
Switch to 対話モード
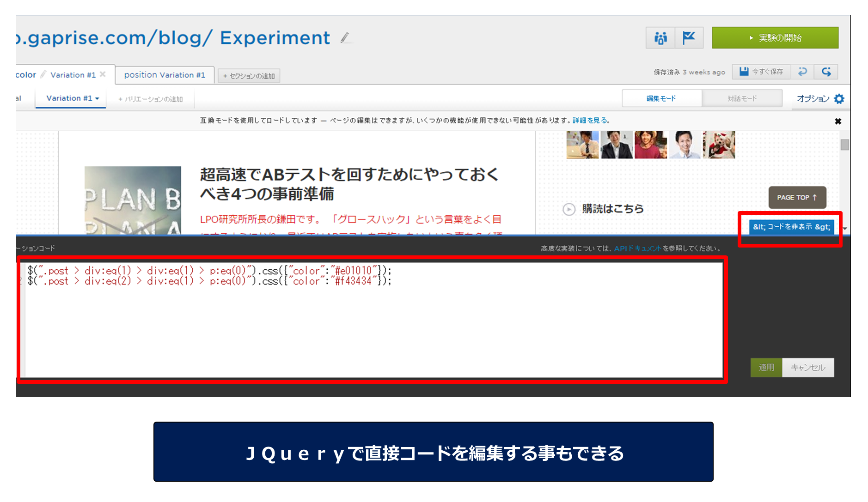pyautogui.click(x=742, y=98)
